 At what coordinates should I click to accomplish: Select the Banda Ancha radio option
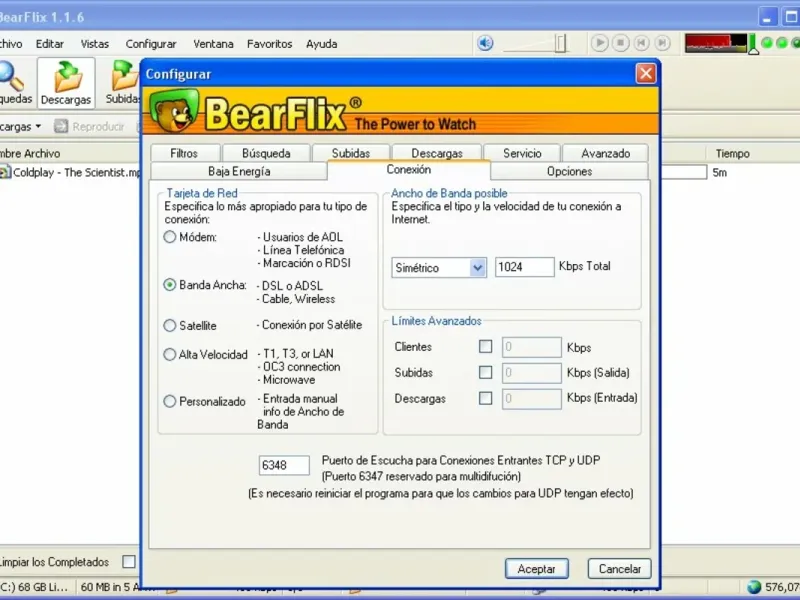(x=169, y=285)
